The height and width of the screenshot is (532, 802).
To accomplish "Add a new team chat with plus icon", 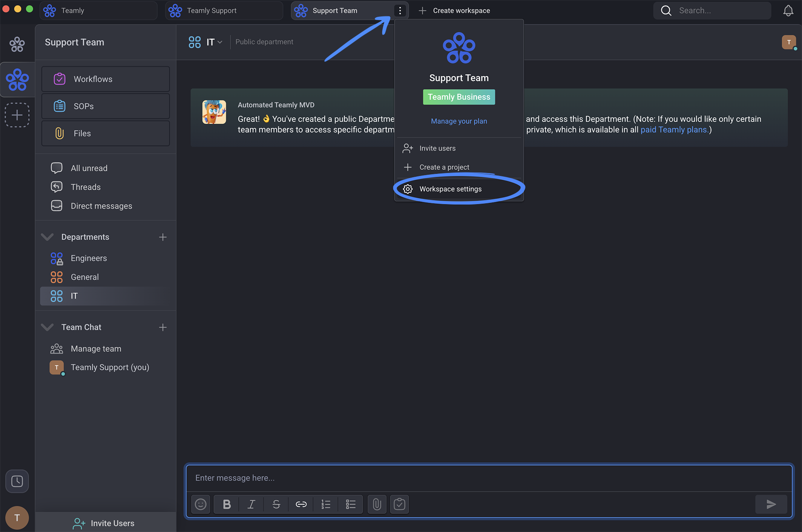I will click(x=163, y=327).
